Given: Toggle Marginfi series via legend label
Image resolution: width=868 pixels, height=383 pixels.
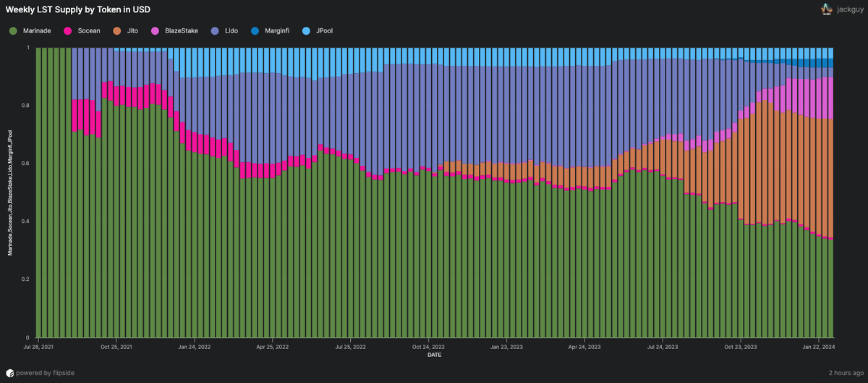Looking at the screenshot, I should pos(278,30).
